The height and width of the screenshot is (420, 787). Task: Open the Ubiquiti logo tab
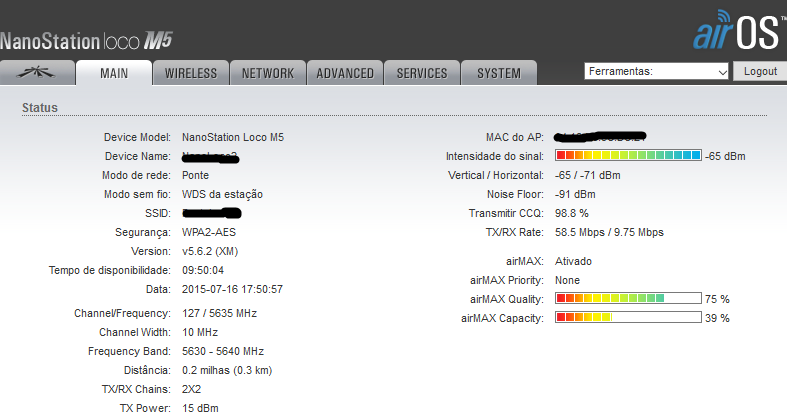pos(39,73)
